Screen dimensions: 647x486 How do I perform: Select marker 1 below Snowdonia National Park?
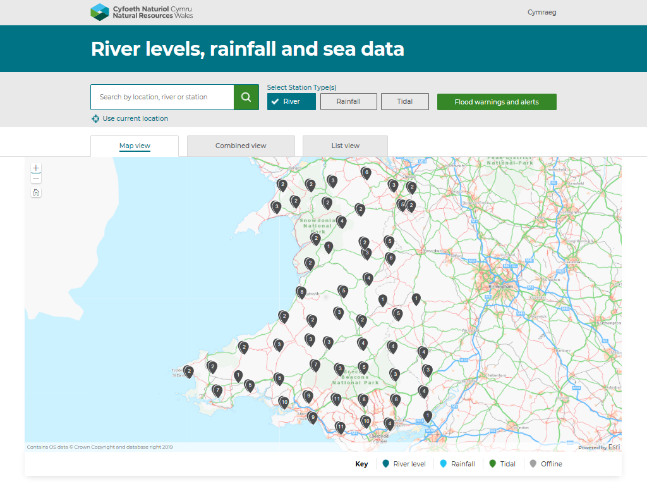(x=328, y=247)
